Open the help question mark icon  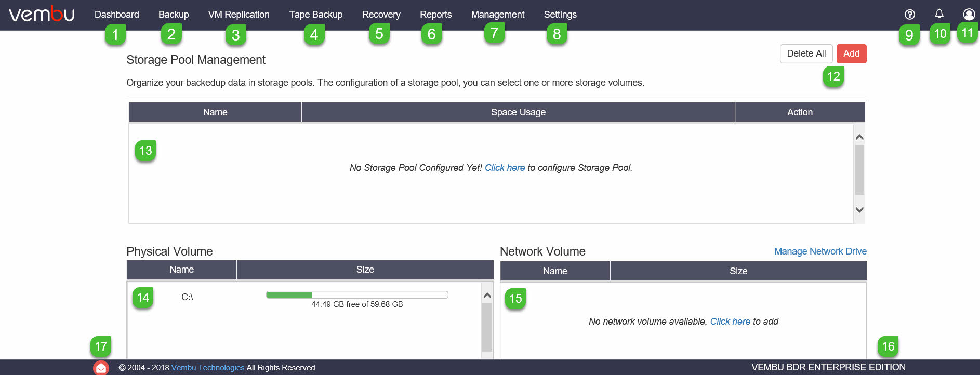(910, 15)
